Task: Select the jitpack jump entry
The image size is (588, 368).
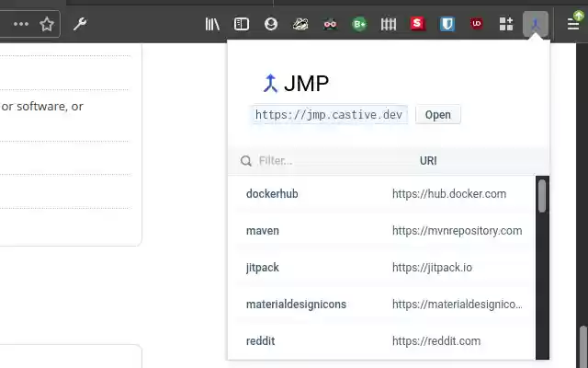Action: (263, 268)
